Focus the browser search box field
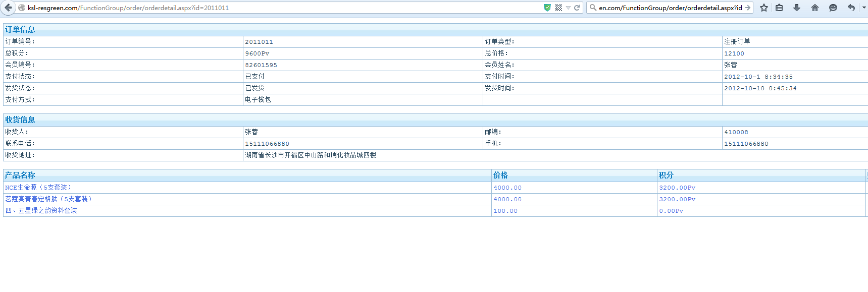 pyautogui.click(x=671, y=8)
